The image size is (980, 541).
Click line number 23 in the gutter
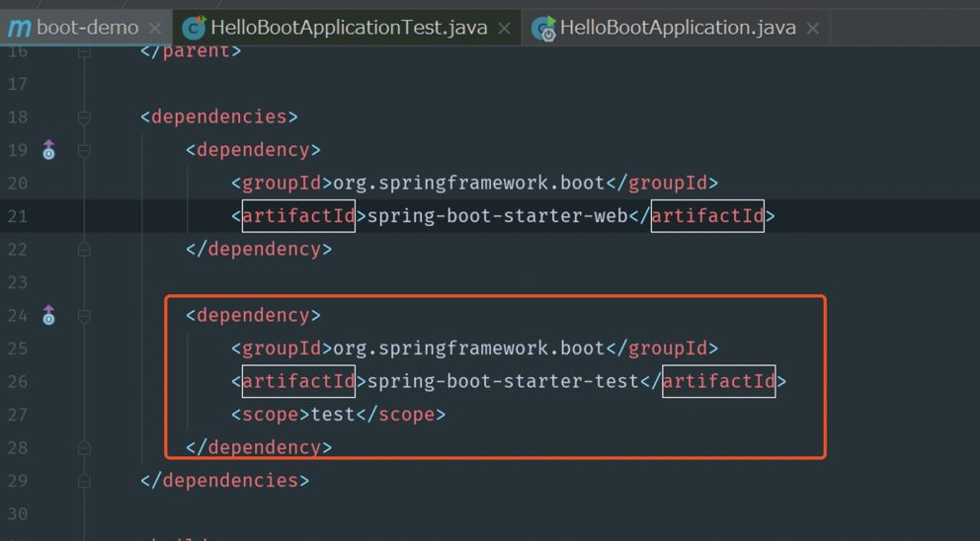[x=18, y=282]
